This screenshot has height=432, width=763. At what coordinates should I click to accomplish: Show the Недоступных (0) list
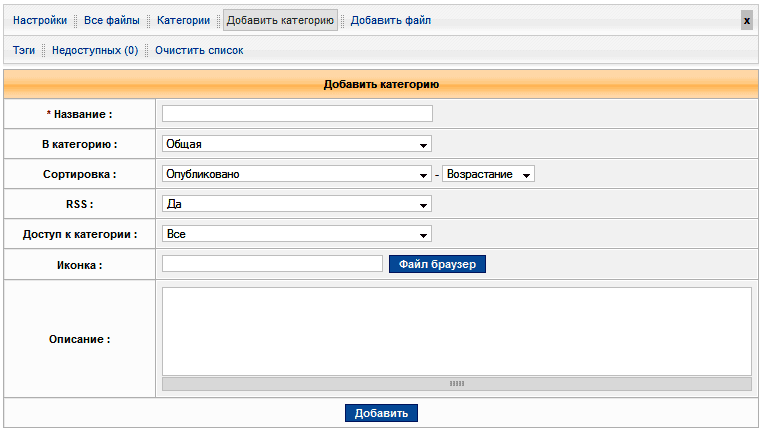coord(95,50)
